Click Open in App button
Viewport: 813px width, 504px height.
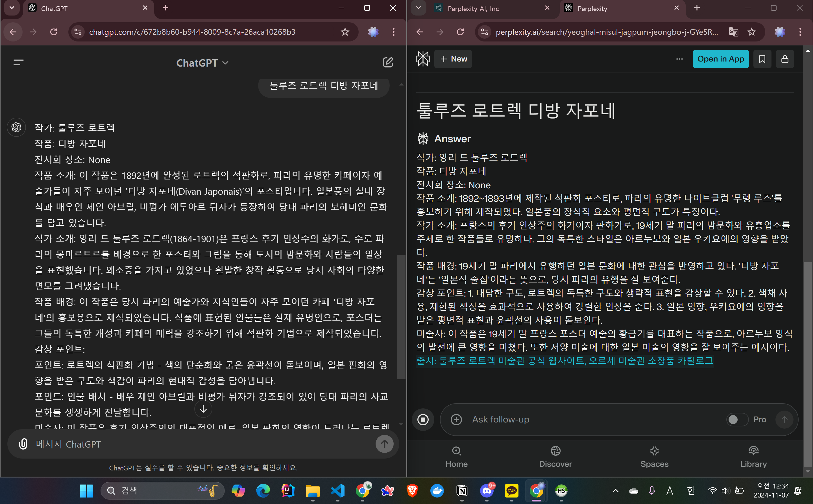720,59
